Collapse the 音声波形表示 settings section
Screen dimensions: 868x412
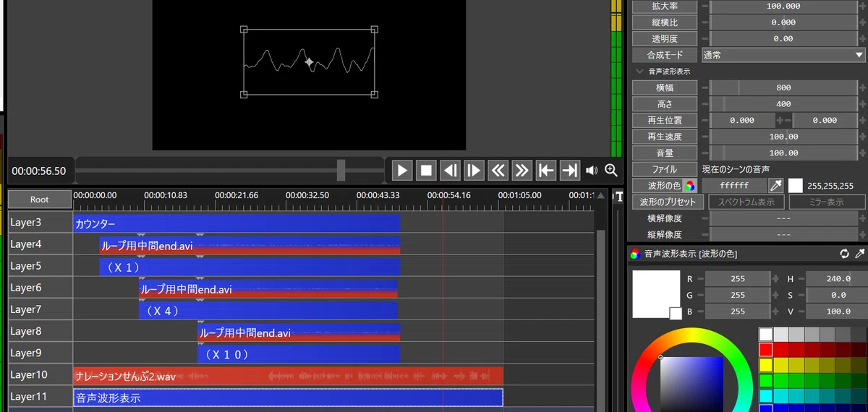pyautogui.click(x=639, y=72)
